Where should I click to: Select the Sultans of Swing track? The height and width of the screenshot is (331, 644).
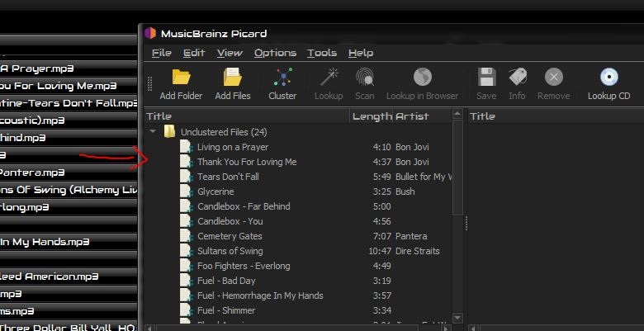(230, 251)
